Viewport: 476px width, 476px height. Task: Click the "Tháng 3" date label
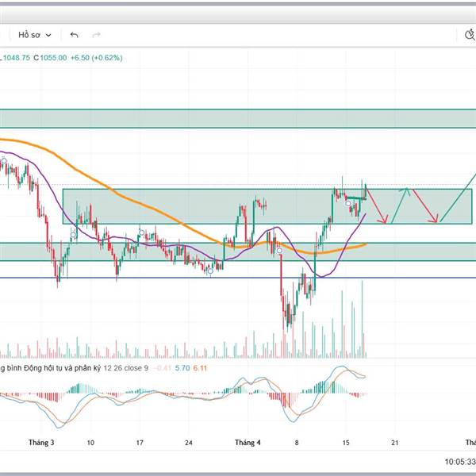point(41,443)
